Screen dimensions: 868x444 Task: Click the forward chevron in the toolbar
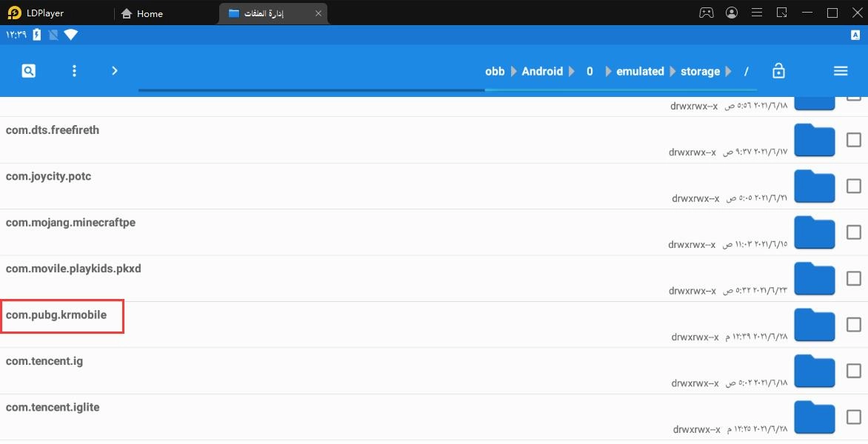115,71
